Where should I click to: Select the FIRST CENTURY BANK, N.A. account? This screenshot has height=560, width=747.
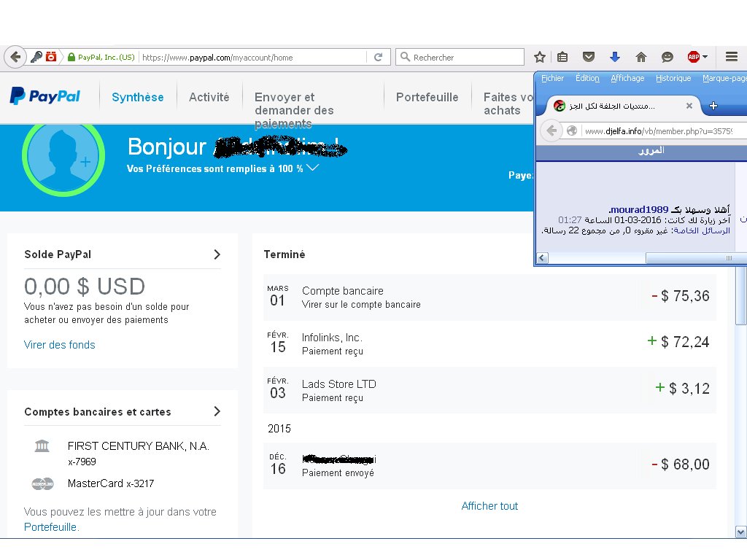point(139,446)
